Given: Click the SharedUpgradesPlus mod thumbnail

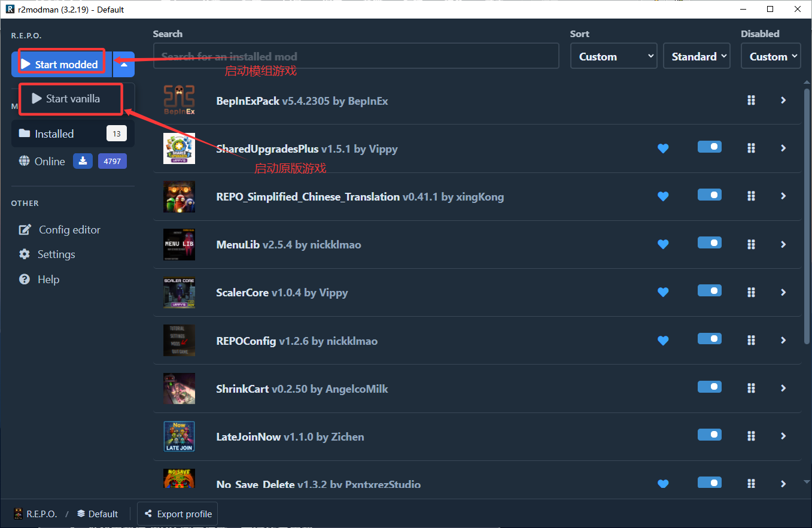Looking at the screenshot, I should click(x=179, y=148).
